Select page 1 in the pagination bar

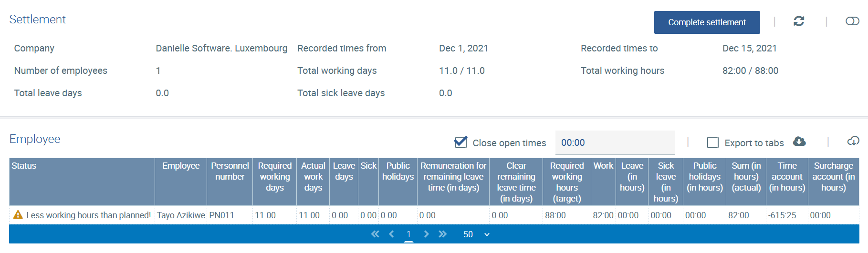tap(408, 234)
